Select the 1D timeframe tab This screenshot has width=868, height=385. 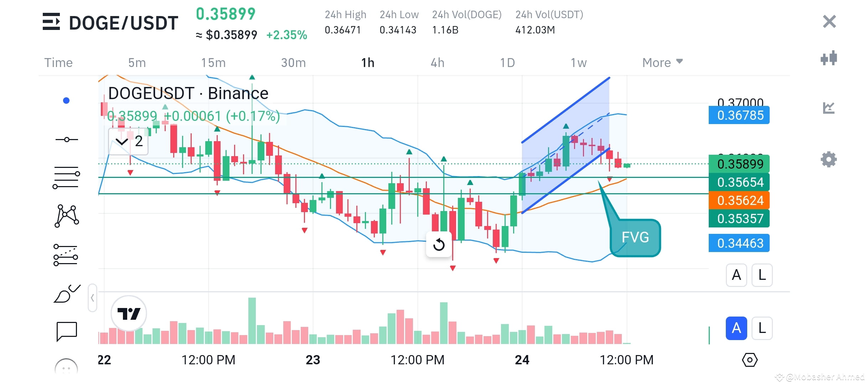pyautogui.click(x=507, y=62)
